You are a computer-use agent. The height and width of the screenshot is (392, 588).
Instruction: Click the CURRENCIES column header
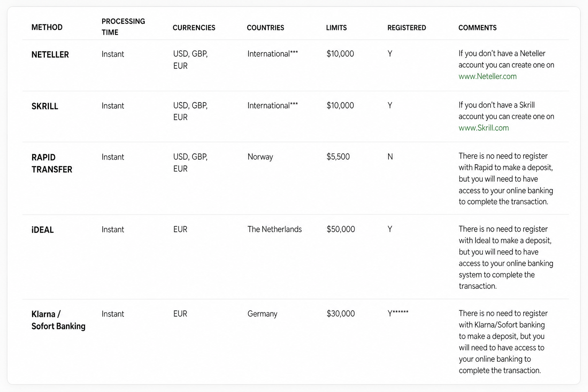click(x=194, y=28)
